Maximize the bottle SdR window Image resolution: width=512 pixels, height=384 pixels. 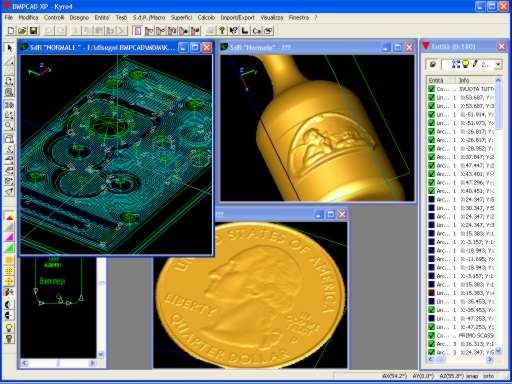397,47
